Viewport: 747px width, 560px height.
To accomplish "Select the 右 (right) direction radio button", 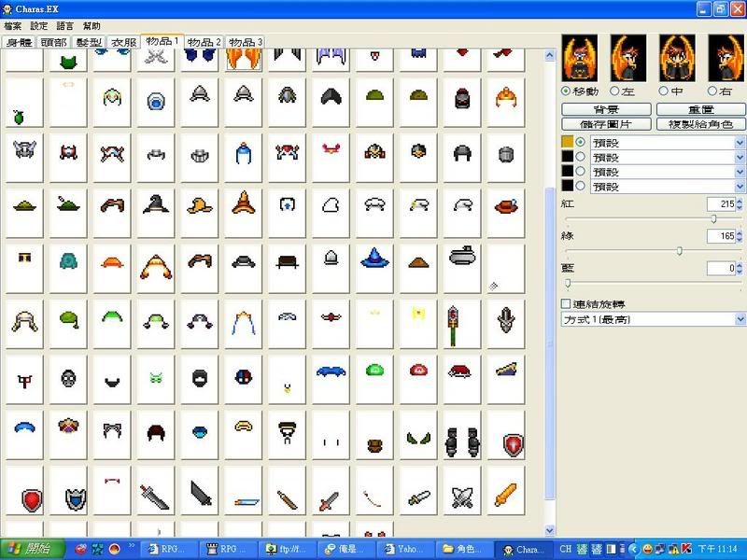I will 712,91.
